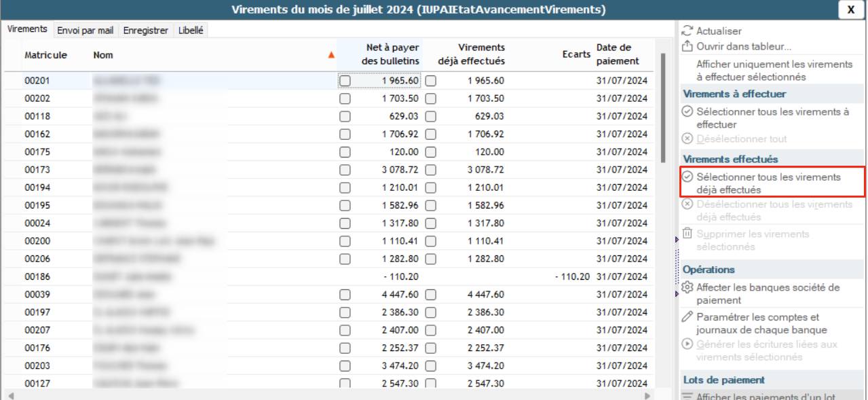The height and width of the screenshot is (400, 868).
Task: Open the Enregistrer tab
Action: pyautogui.click(x=145, y=31)
